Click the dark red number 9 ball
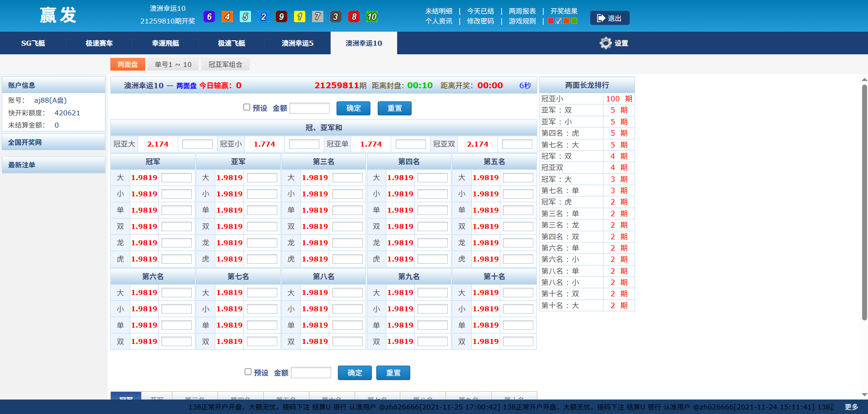Image resolution: width=868 pixels, height=414 pixels. coord(281,17)
